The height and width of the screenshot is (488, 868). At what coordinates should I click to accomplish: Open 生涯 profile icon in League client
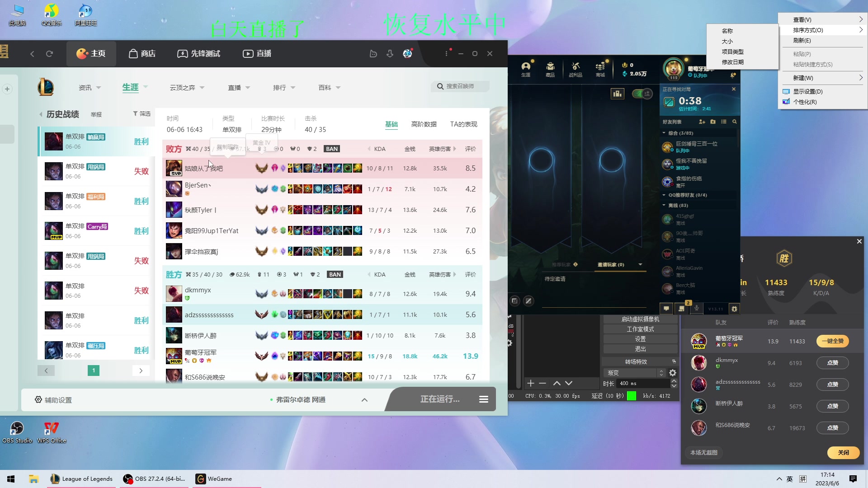tap(526, 69)
